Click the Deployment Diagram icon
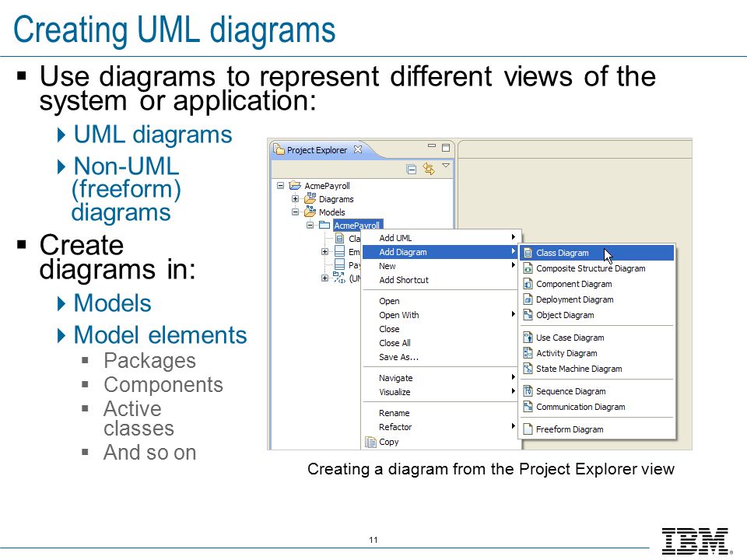Image resolution: width=747 pixels, height=560 pixels. point(528,299)
